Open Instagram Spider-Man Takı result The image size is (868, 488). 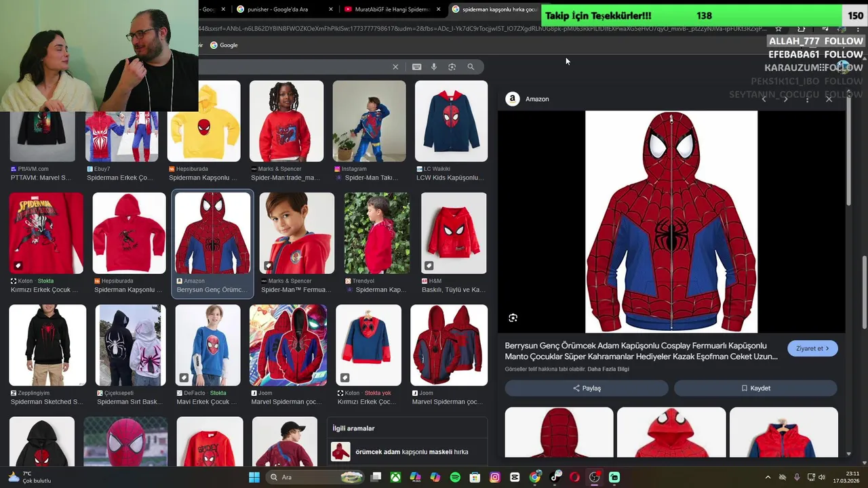tap(369, 121)
